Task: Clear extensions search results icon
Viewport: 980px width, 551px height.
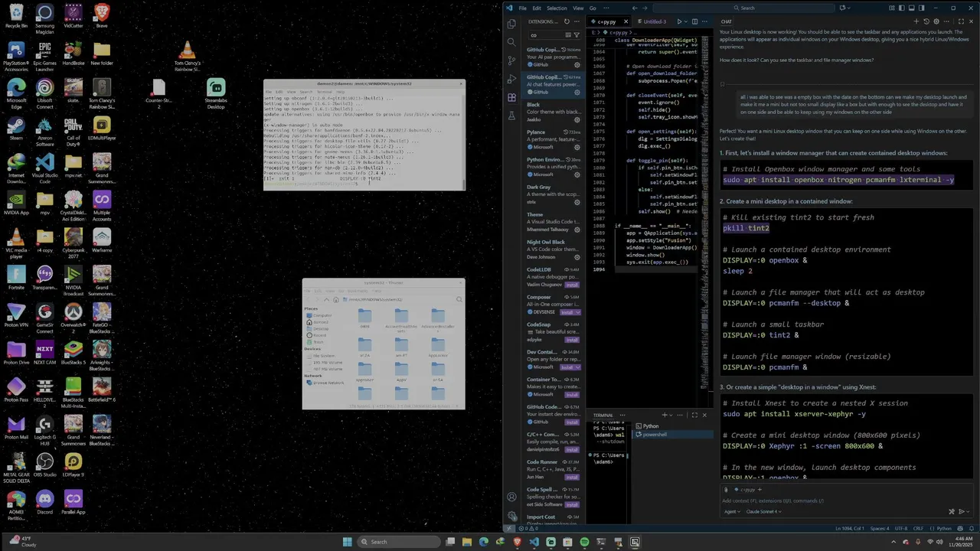Action: [x=567, y=34]
